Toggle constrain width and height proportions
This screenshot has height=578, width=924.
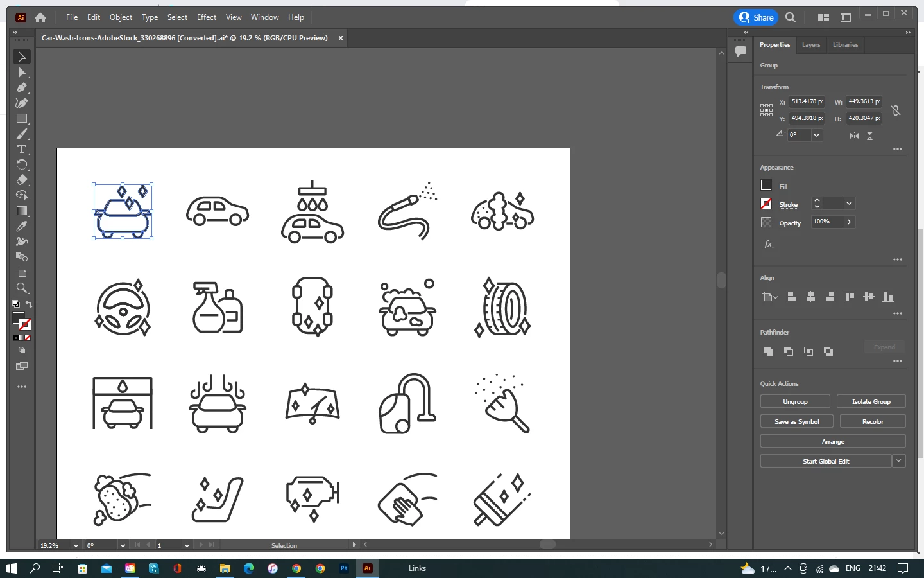[896, 110]
